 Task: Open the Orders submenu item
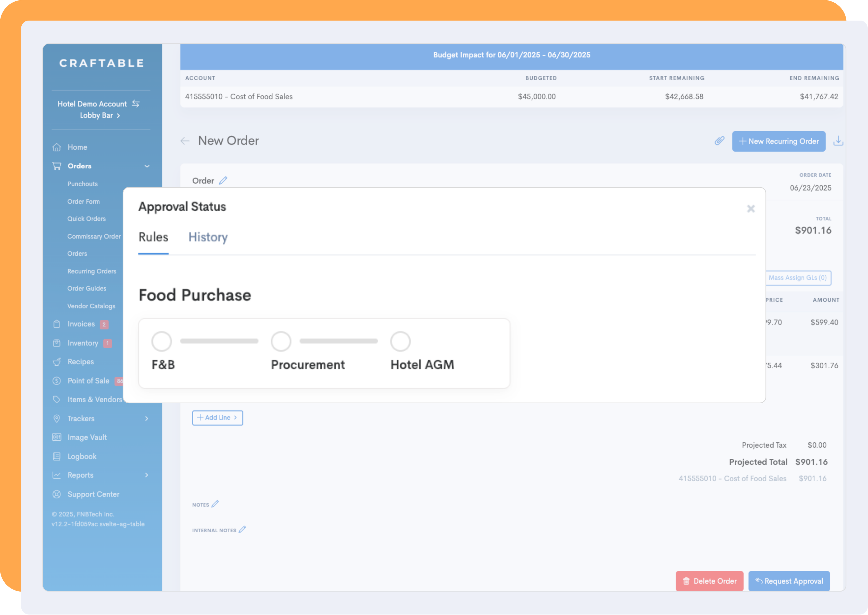point(77,253)
